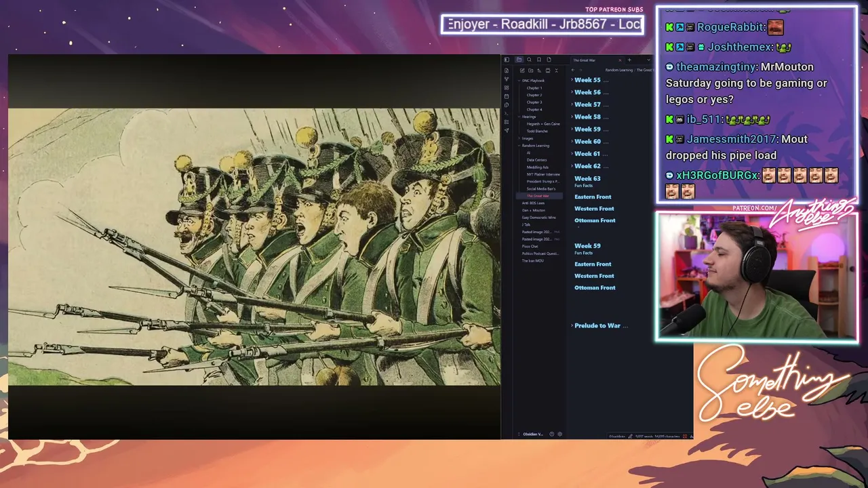Open the Politics Podcast Questions note

(540, 253)
